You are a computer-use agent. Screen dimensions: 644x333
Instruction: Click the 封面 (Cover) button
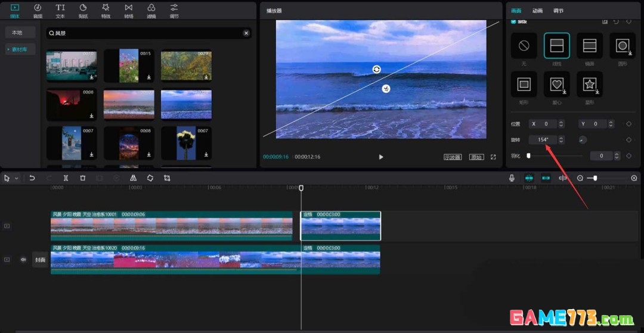tap(40, 260)
